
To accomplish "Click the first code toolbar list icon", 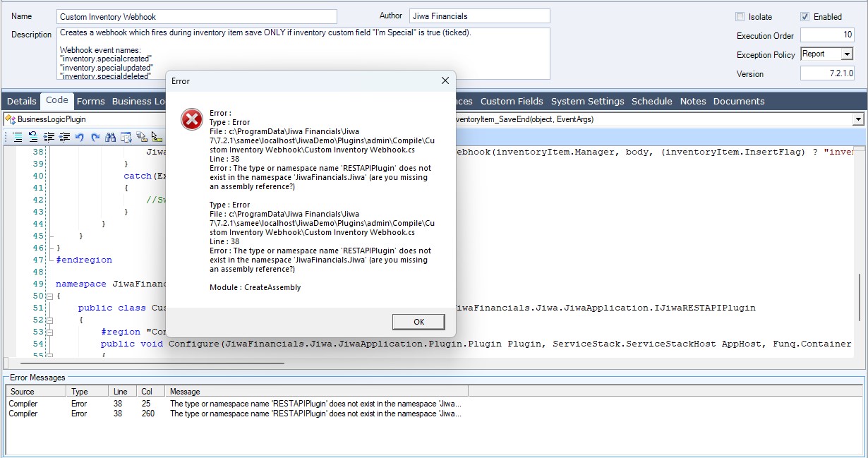I will (x=18, y=137).
